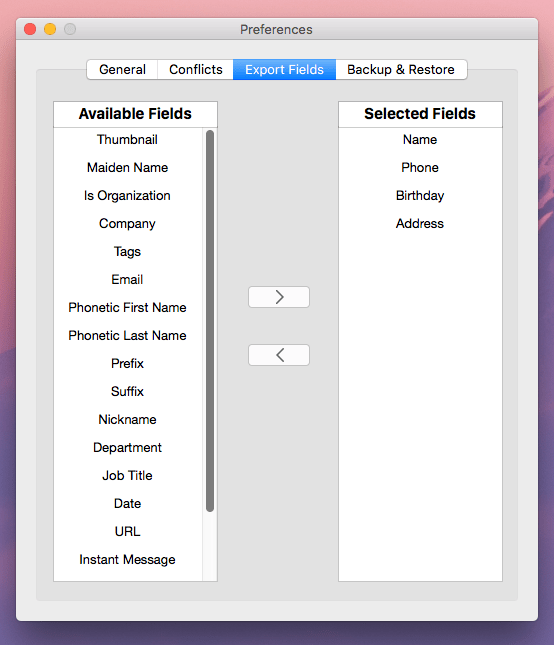The height and width of the screenshot is (645, 554).
Task: Click the left-arrow remove field button
Action: click(279, 355)
